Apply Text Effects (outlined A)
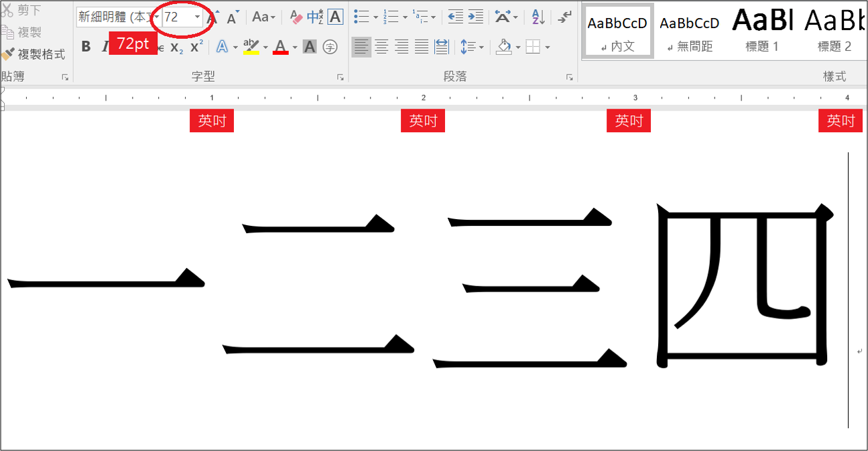This screenshot has height=451, width=868. [221, 47]
